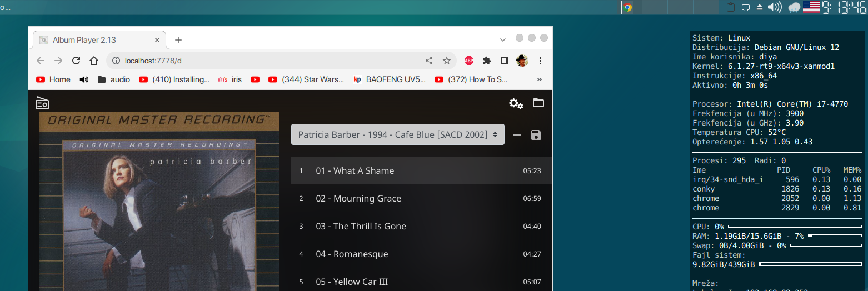This screenshot has height=291, width=868.
Task: Open the folder browser icon in Album Player
Action: pos(538,103)
